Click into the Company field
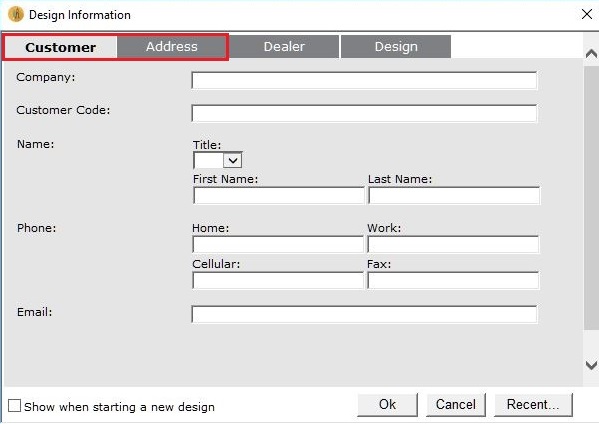Image resolution: width=599 pixels, height=424 pixels. click(x=364, y=80)
